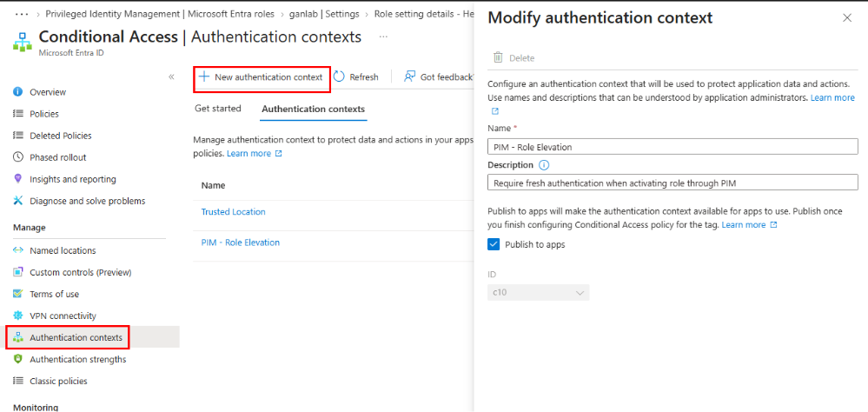Click the Refresh circular arrow icon
The width and height of the screenshot is (868, 412).
pyautogui.click(x=339, y=76)
